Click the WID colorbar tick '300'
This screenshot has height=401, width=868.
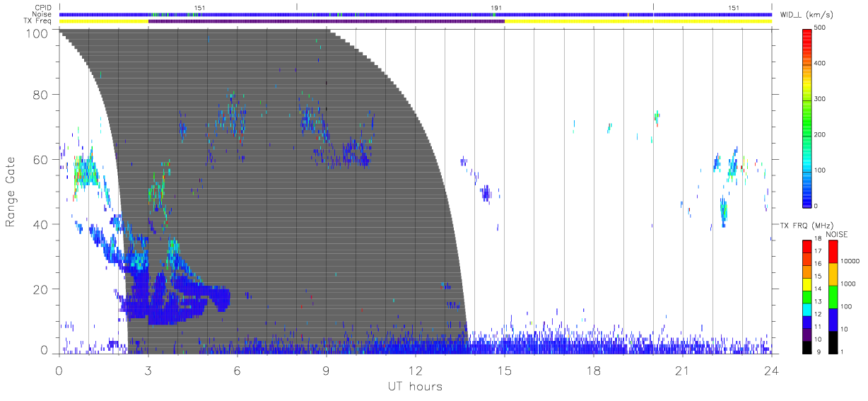(x=820, y=99)
